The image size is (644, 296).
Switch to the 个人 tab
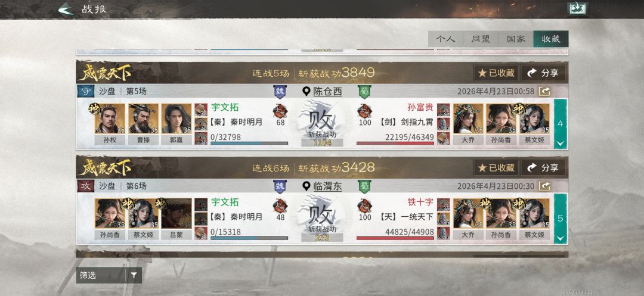coord(445,39)
